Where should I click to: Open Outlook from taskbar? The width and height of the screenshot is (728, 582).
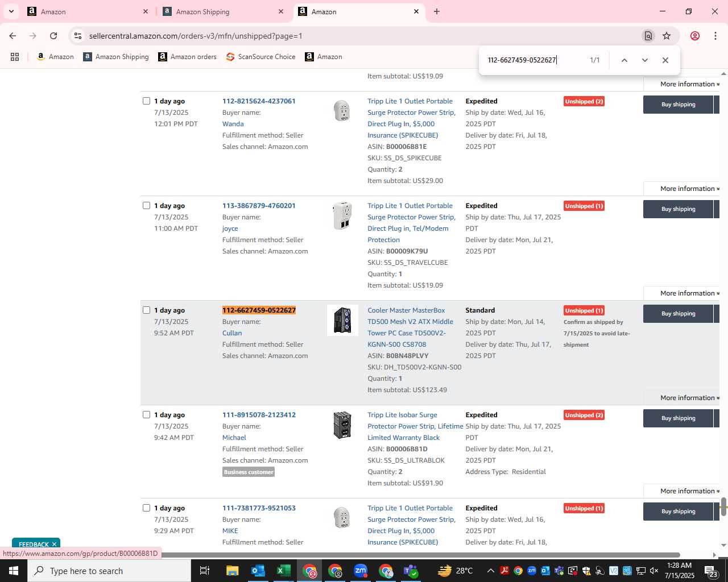(258, 571)
